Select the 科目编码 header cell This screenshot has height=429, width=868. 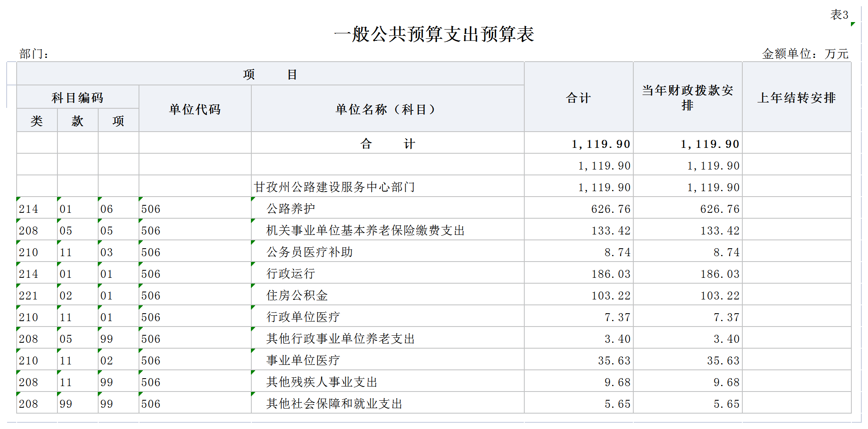pos(78,97)
